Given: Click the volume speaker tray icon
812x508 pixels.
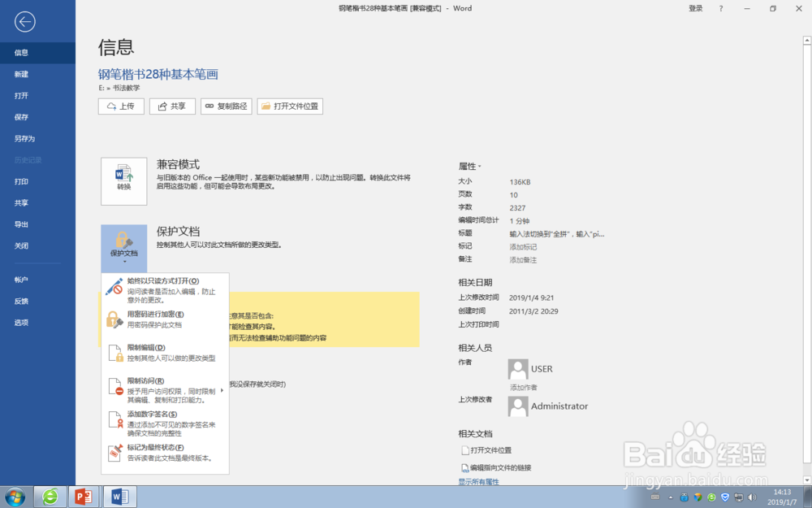Looking at the screenshot, I should pos(752,497).
